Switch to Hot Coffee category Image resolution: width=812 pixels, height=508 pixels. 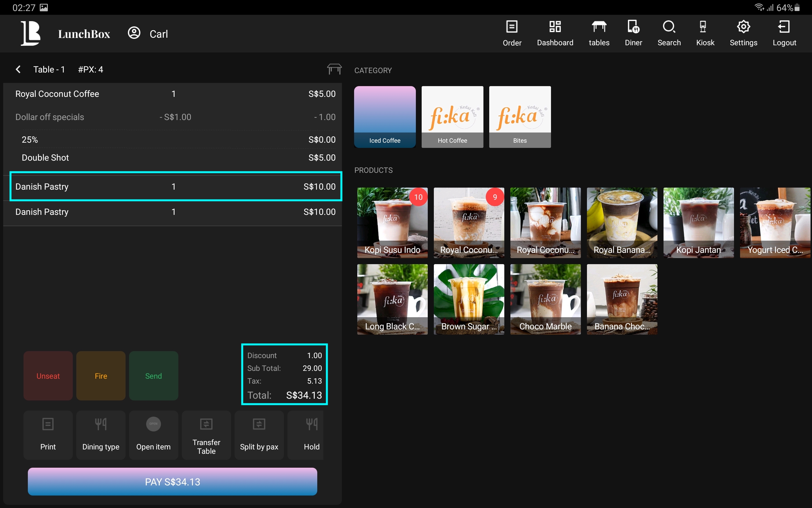point(452,117)
